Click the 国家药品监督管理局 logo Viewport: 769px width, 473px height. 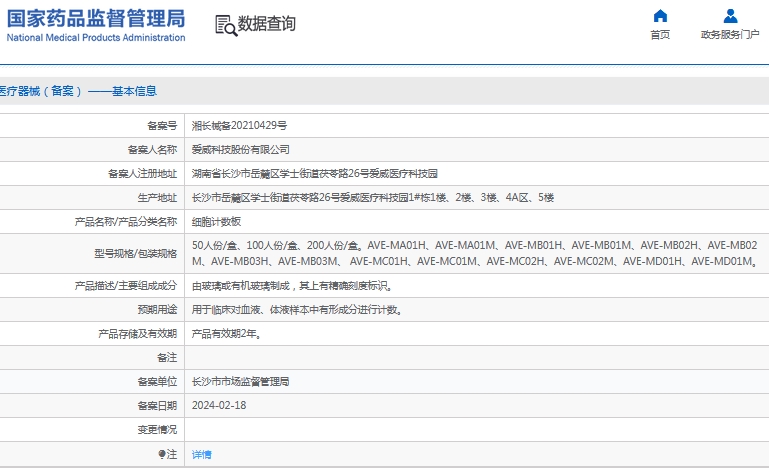96,25
